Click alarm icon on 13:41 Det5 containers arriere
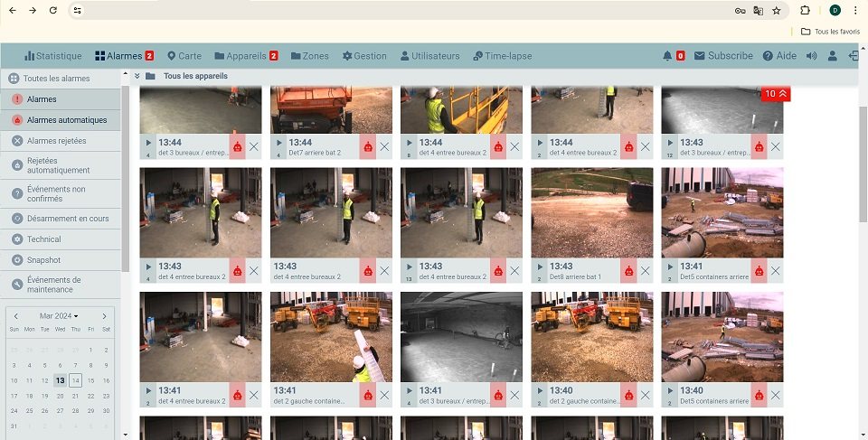 (x=759, y=271)
